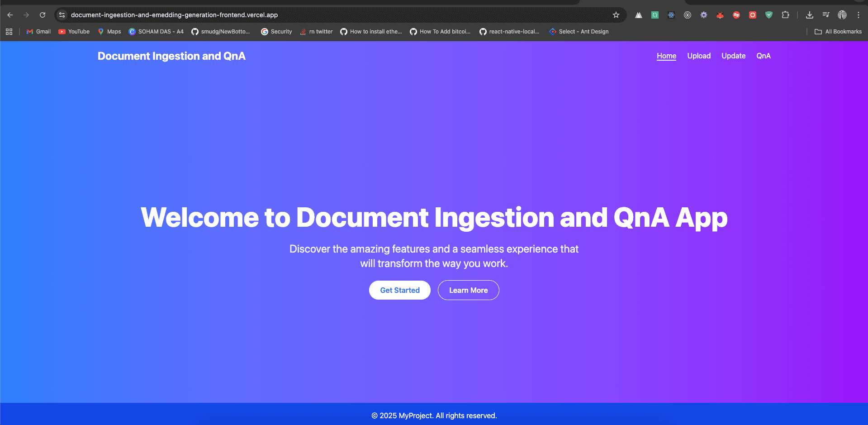Screen dimensions: 868x425
Task: Open the media control playlist icon
Action: click(826, 15)
